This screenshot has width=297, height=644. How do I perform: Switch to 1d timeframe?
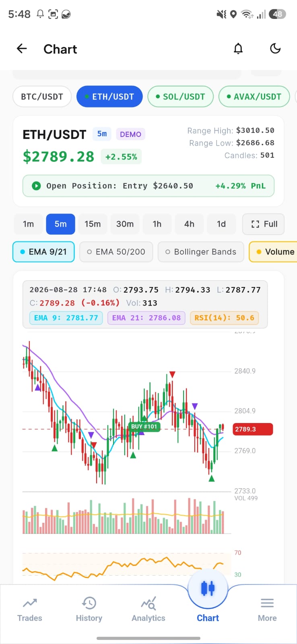[x=221, y=224]
